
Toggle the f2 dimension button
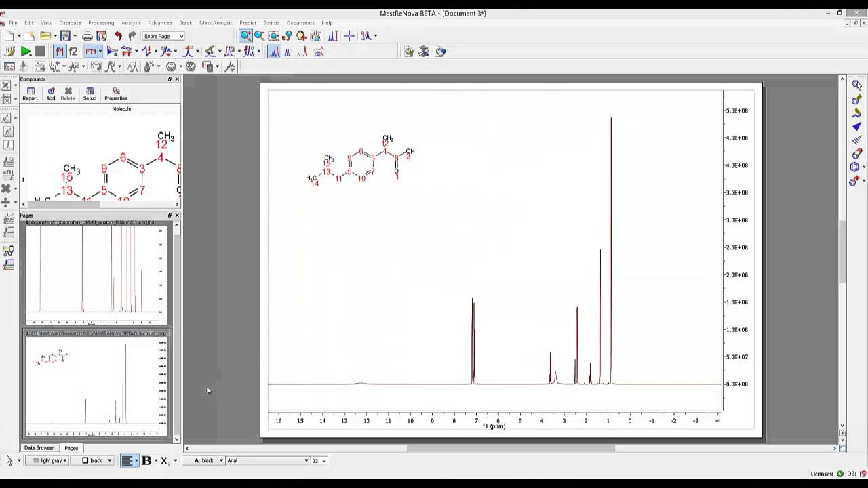73,52
